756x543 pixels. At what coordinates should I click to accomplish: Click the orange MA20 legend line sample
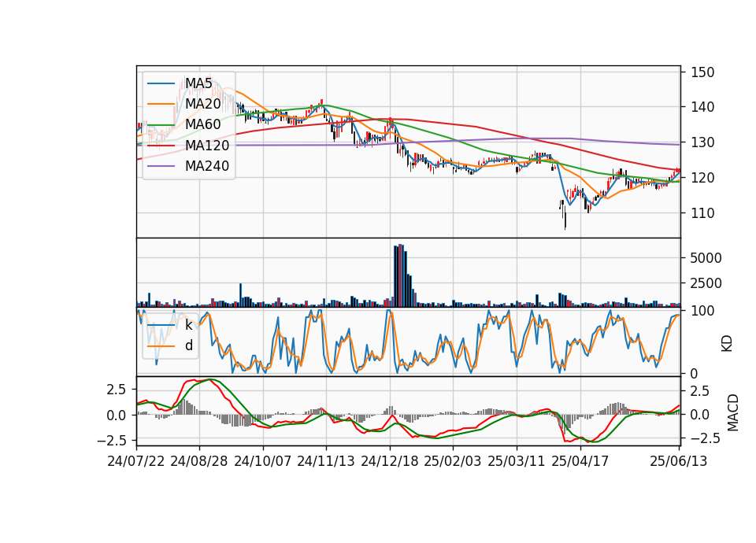[161, 104]
